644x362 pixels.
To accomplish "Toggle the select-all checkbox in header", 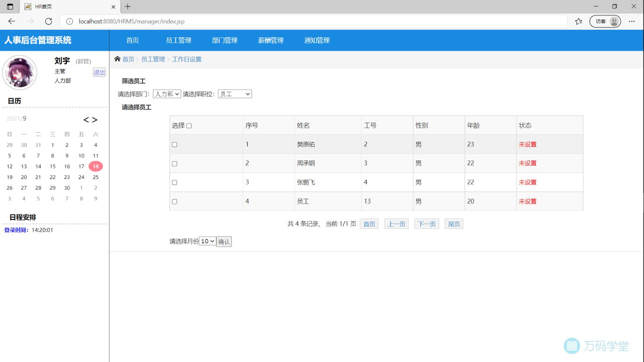I will 189,126.
